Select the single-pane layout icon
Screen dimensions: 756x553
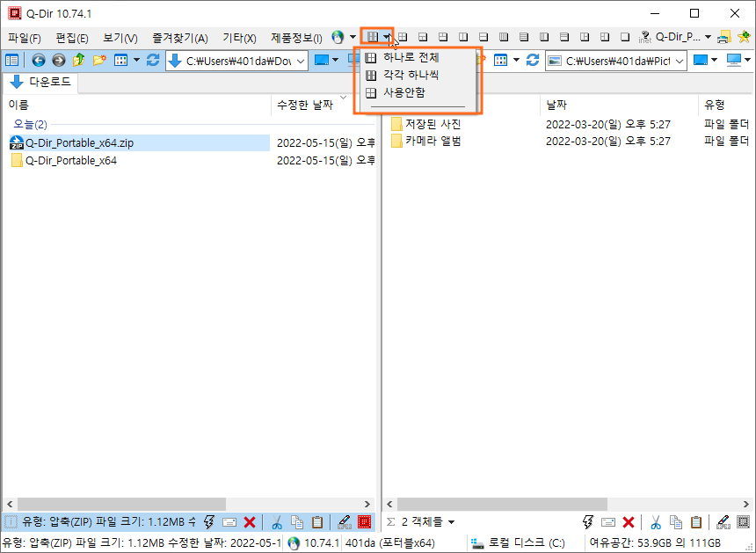[625, 37]
